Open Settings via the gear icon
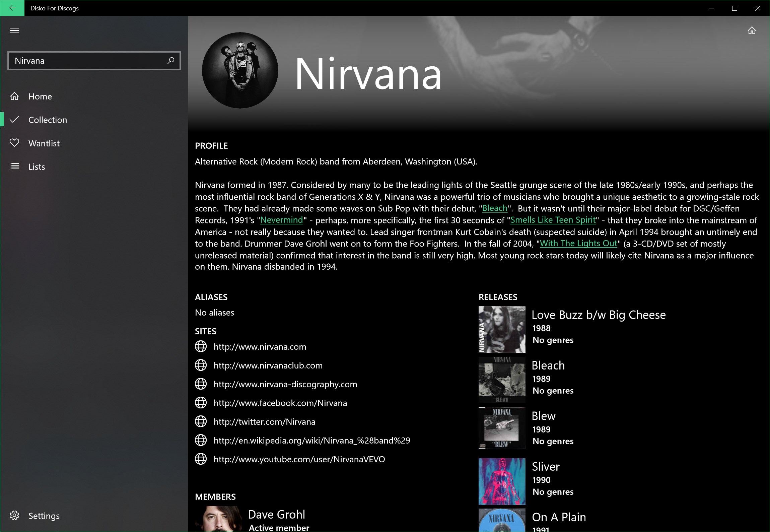This screenshot has height=532, width=770. (x=14, y=515)
